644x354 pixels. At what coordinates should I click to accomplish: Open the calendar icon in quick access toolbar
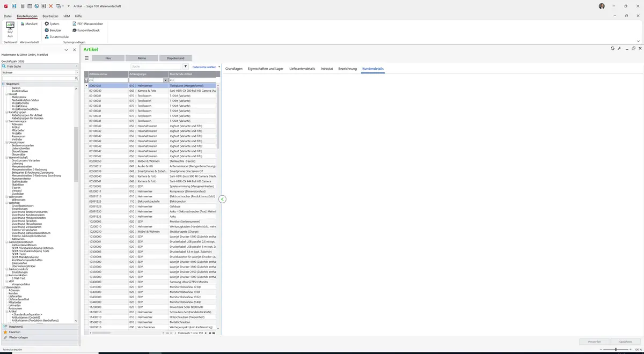pyautogui.click(x=30, y=6)
